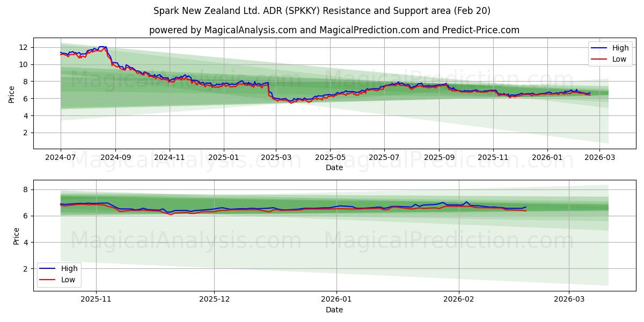Viewport: 644px width, 322px height.
Task: Click the 12 price tick on top chart
Action: coord(24,47)
